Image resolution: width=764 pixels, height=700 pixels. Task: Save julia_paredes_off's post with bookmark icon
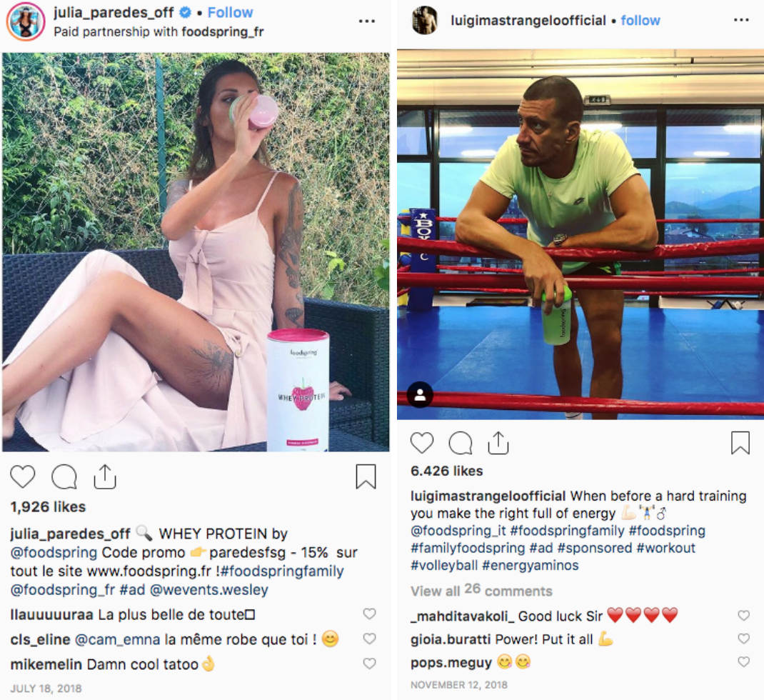coord(366,476)
